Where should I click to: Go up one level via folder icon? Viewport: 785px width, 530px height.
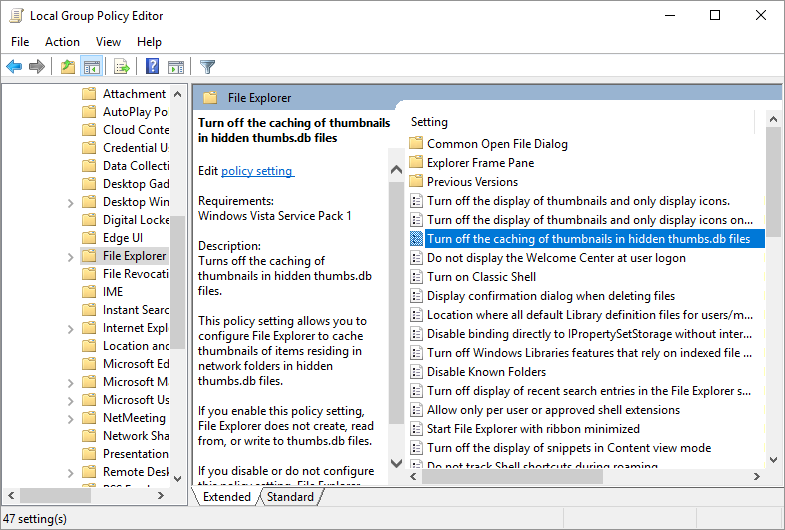pos(68,66)
